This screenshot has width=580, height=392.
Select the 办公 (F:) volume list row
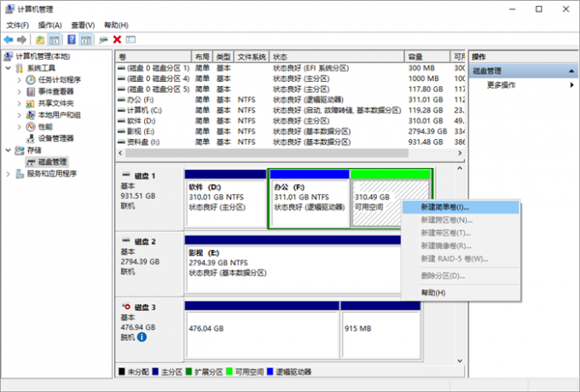pyautogui.click(x=290, y=100)
